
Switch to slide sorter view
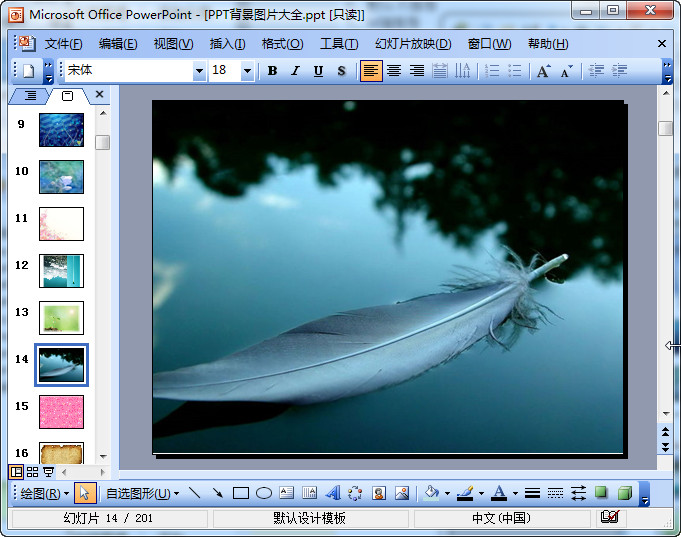pyautogui.click(x=32, y=472)
